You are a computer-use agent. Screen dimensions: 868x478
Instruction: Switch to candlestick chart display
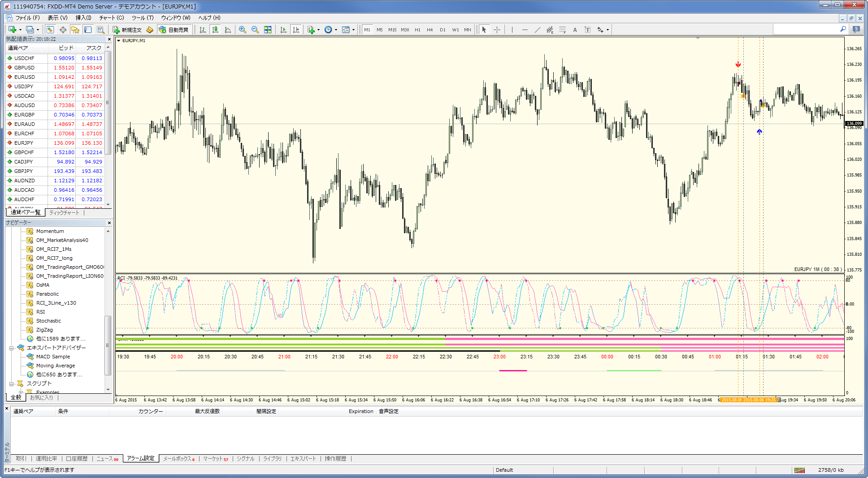pyautogui.click(x=215, y=30)
